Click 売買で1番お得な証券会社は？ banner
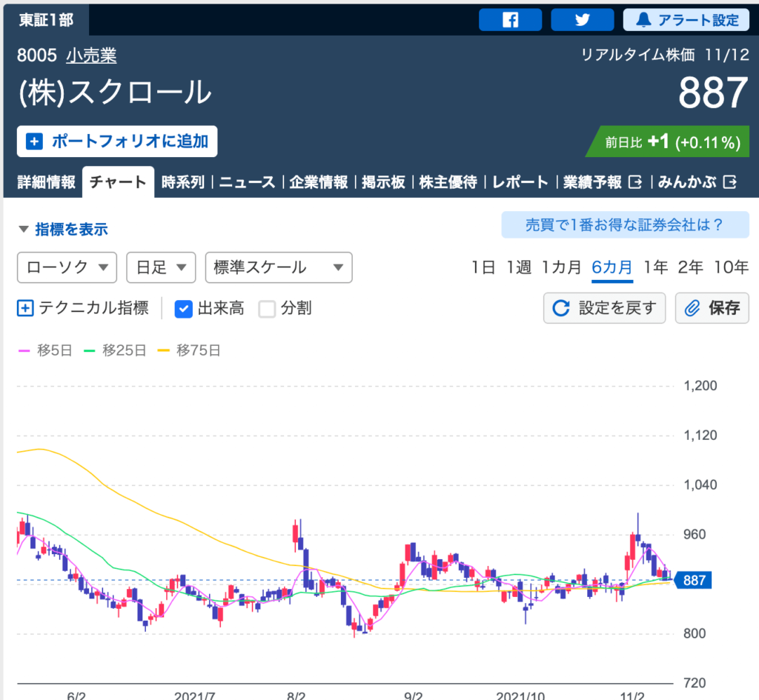This screenshot has width=759, height=700. pyautogui.click(x=625, y=224)
